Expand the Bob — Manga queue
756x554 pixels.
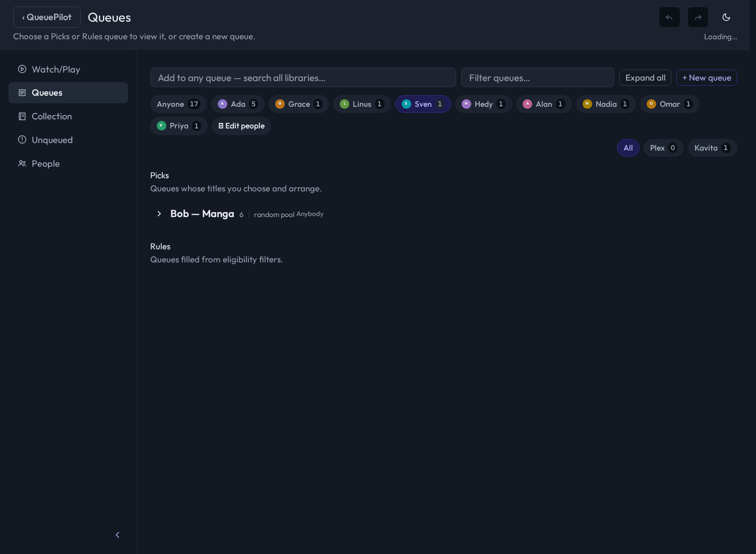coord(159,214)
